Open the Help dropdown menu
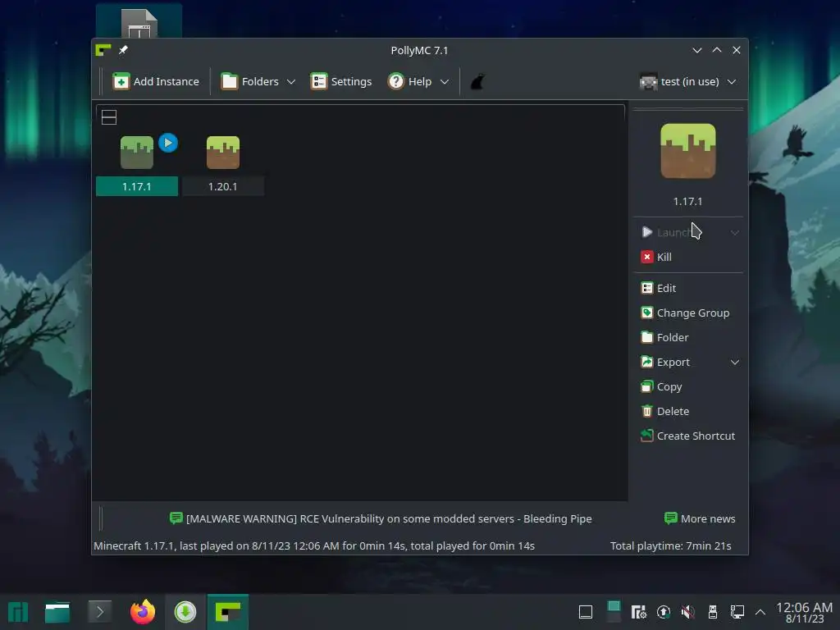Image resolution: width=840 pixels, height=630 pixels. (418, 81)
